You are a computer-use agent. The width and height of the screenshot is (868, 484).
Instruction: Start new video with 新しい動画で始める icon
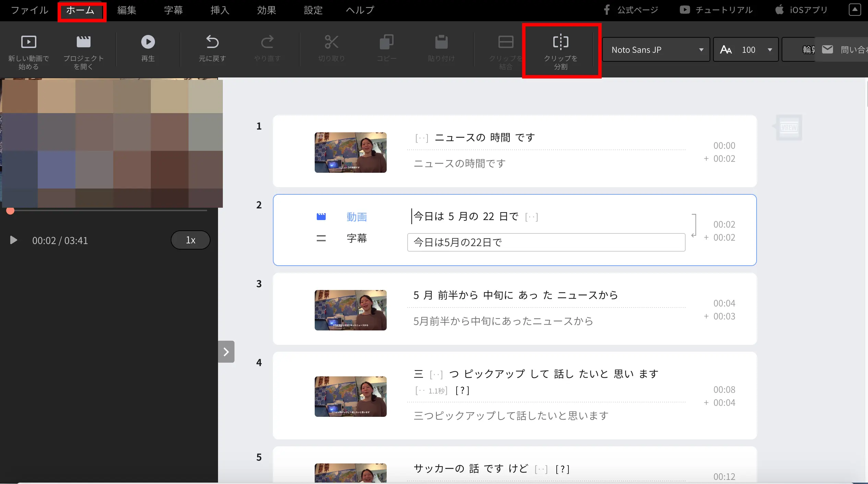28,51
